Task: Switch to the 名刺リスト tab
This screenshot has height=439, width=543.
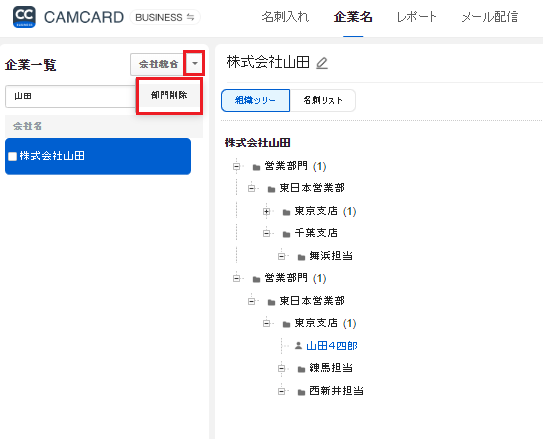Action: 322,100
